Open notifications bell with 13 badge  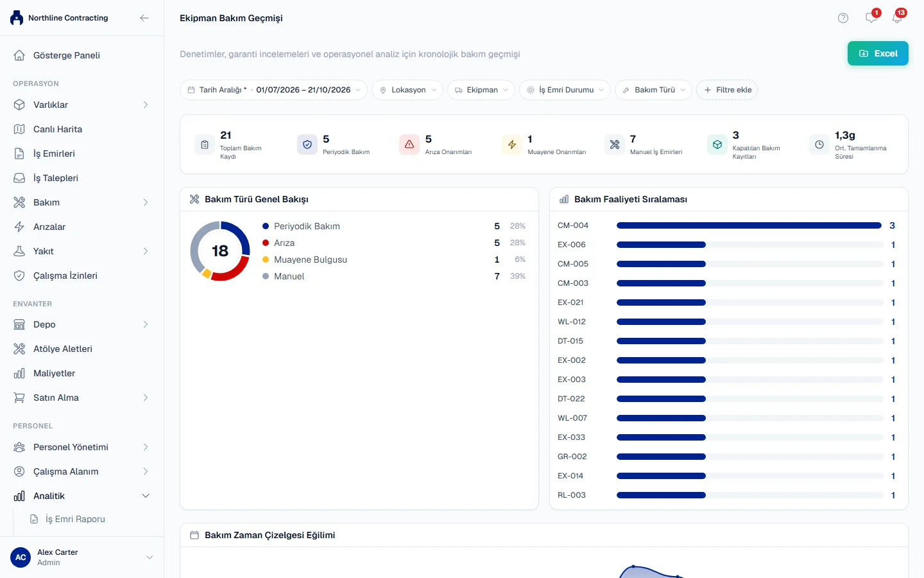897,17
